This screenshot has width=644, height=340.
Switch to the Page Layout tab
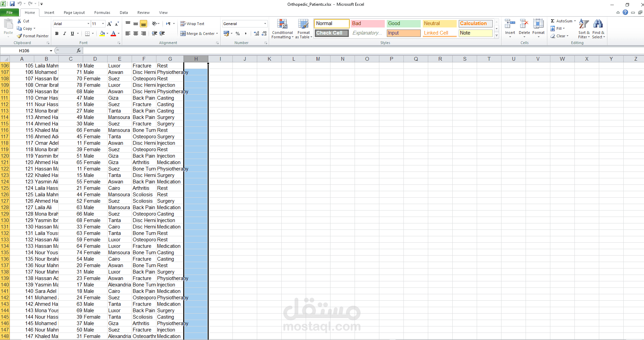pos(74,13)
